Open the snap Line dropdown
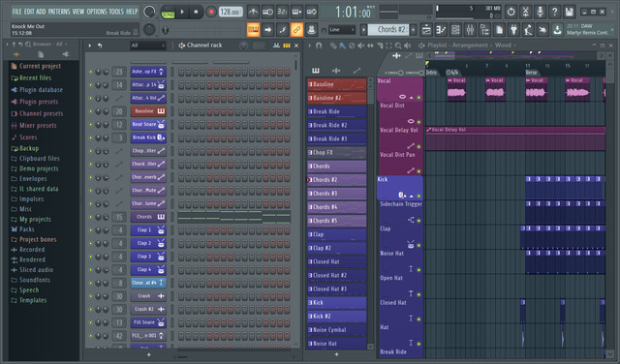The image size is (620, 364). coord(342,30)
